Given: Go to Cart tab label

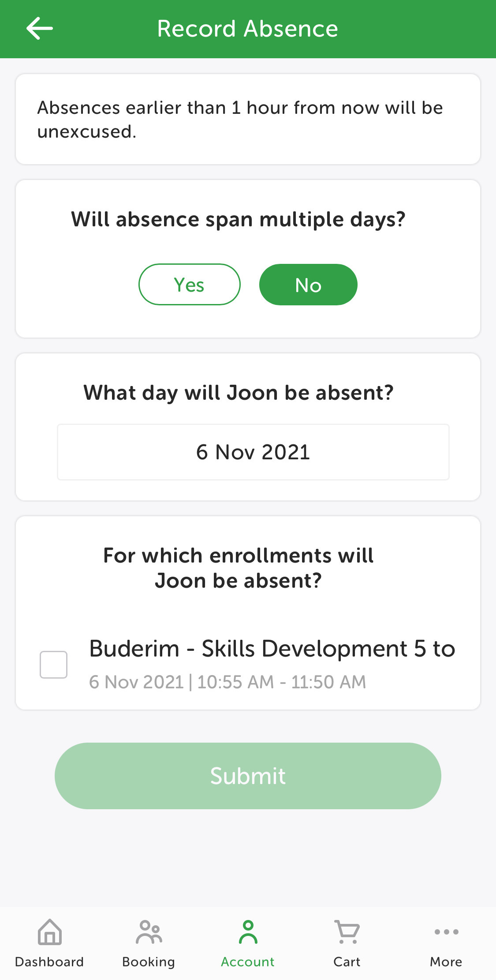Looking at the screenshot, I should (x=347, y=962).
